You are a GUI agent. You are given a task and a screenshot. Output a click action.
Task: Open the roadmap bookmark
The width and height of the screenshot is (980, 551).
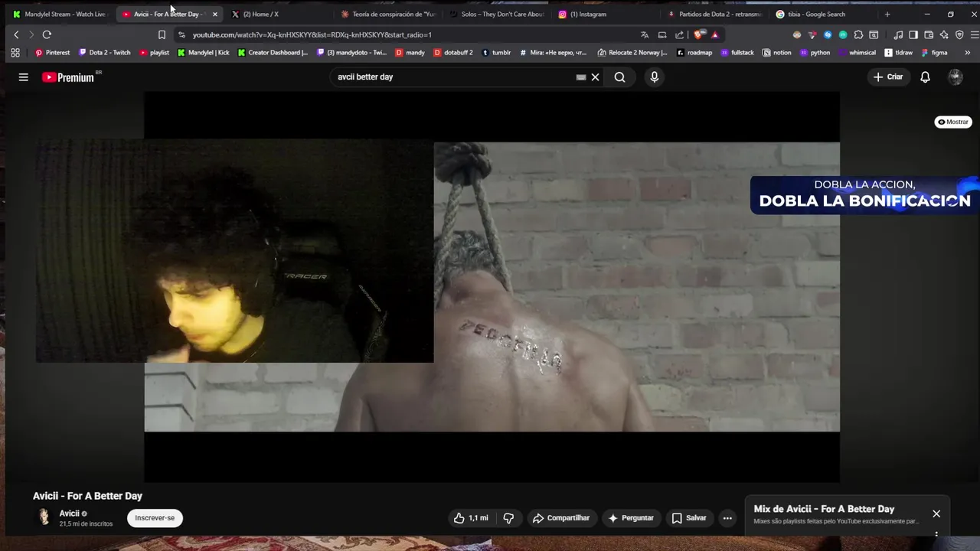tap(694, 53)
